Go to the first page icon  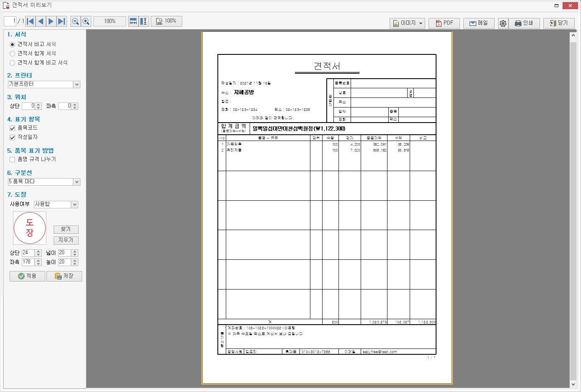pos(30,21)
